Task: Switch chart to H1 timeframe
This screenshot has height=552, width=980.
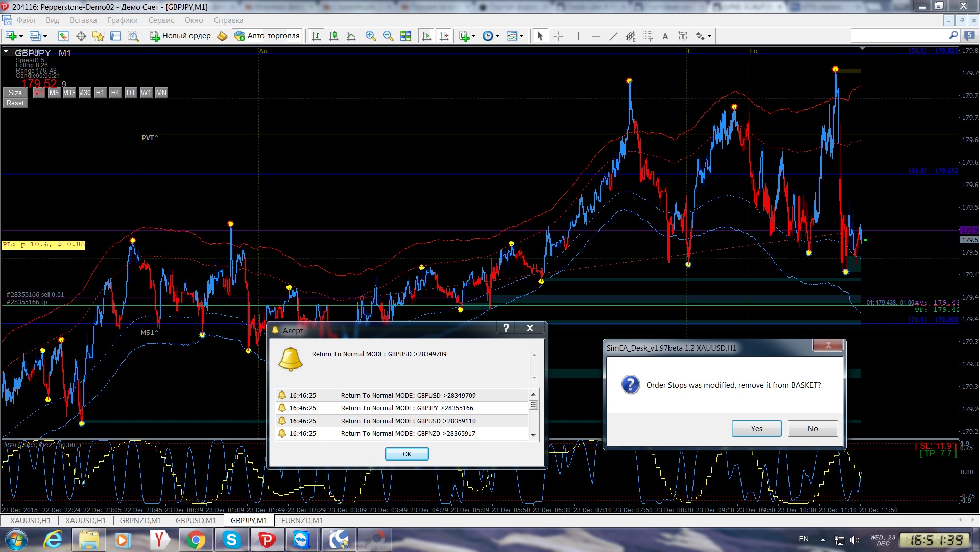Action: pos(100,93)
